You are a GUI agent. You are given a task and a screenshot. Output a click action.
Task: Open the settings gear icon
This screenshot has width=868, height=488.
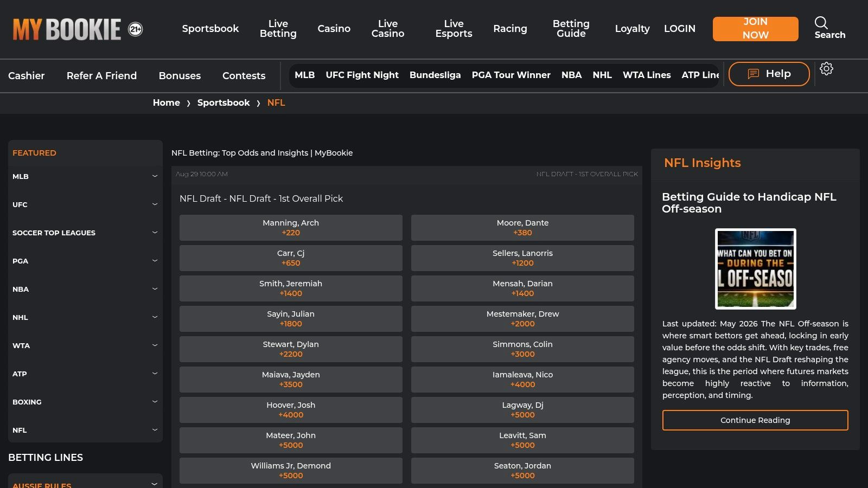pos(826,69)
